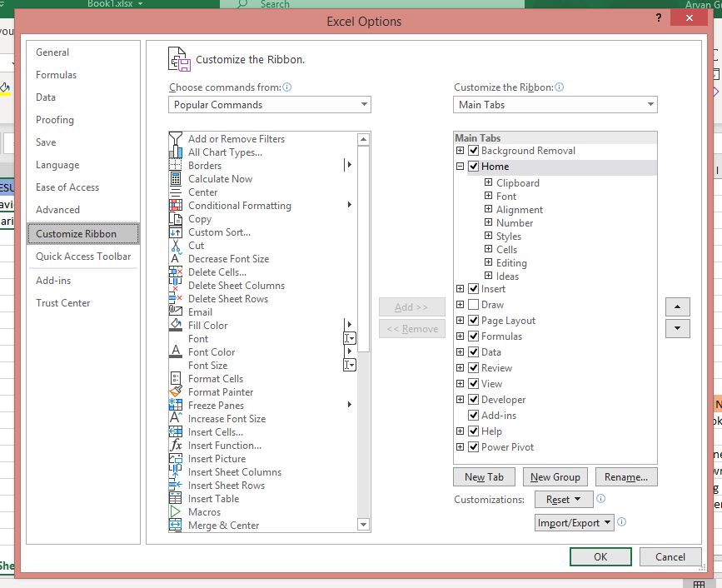This screenshot has width=722, height=588.
Task: Click the Freeze Panes icon
Action: point(176,406)
